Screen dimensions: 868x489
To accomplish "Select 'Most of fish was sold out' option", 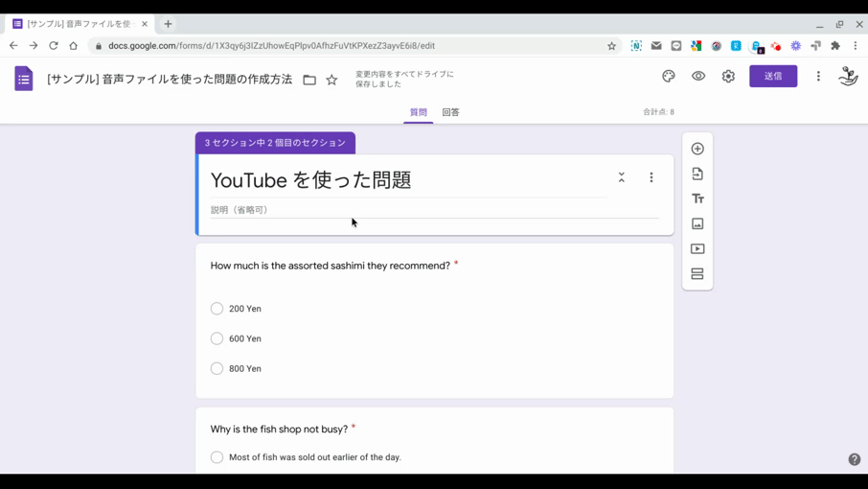I will click(217, 457).
